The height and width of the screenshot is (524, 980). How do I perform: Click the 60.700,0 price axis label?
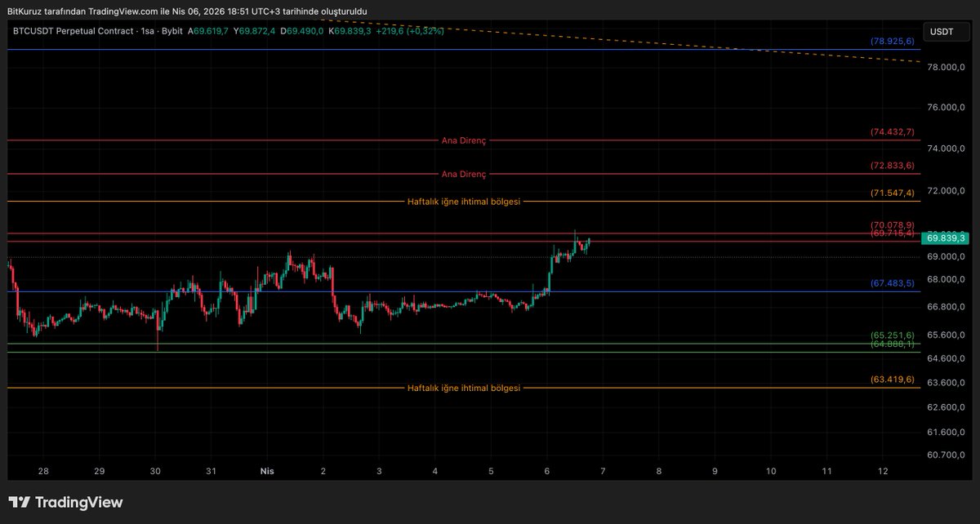click(x=947, y=455)
